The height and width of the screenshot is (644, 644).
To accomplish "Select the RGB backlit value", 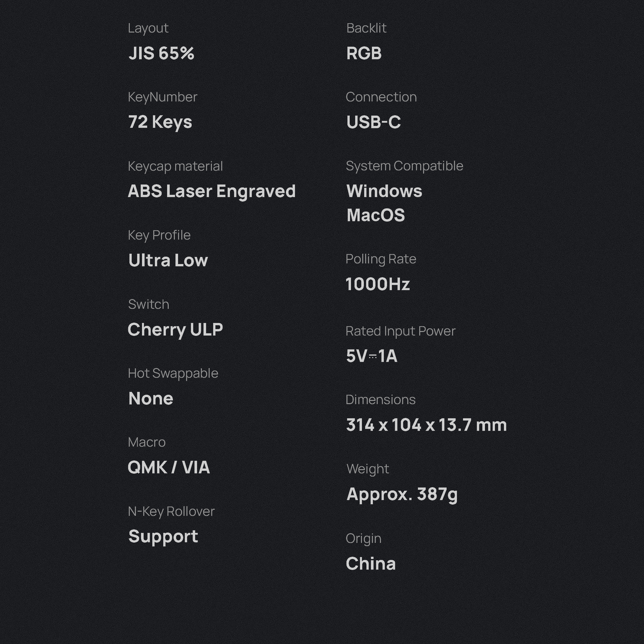I will 364,53.
